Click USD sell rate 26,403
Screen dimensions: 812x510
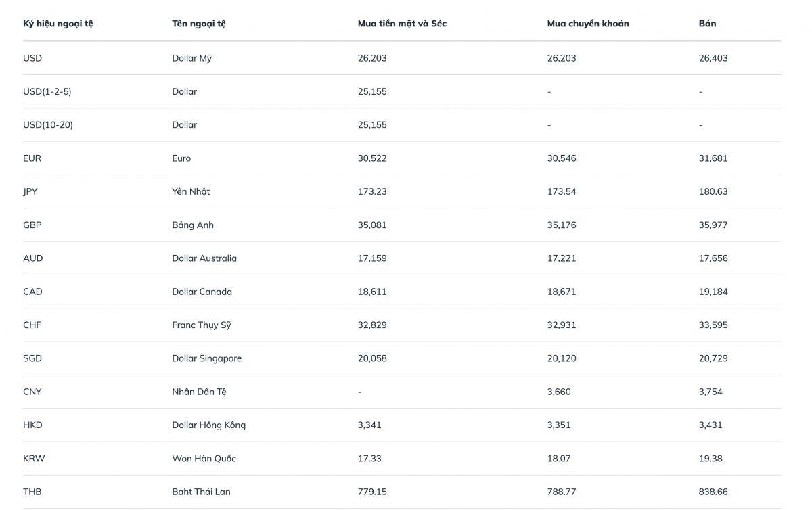point(713,58)
